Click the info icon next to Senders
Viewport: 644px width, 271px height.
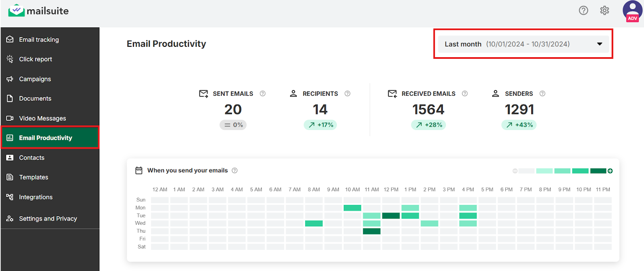pyautogui.click(x=542, y=93)
